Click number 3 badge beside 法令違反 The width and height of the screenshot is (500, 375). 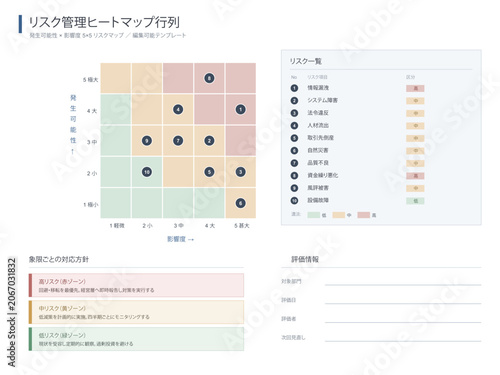coord(294,113)
